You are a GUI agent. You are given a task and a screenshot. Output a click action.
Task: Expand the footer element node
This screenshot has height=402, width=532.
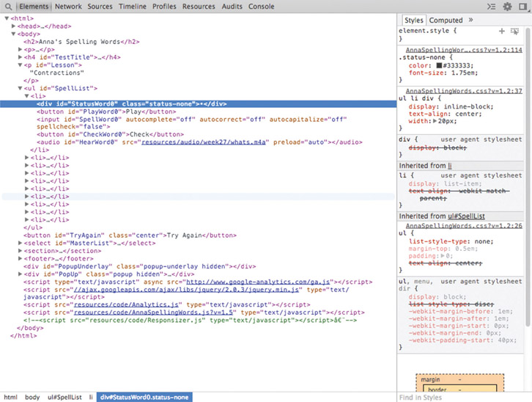coord(21,258)
